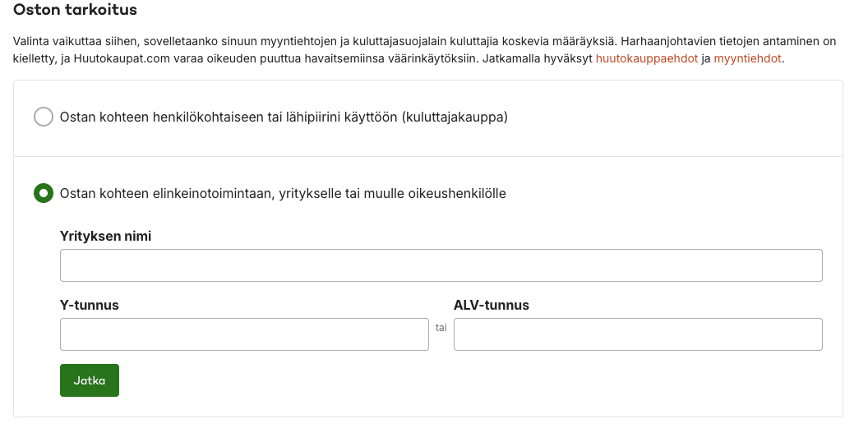
Task: Select the elinkeinotoimintaan radio button circle
Action: 44,193
